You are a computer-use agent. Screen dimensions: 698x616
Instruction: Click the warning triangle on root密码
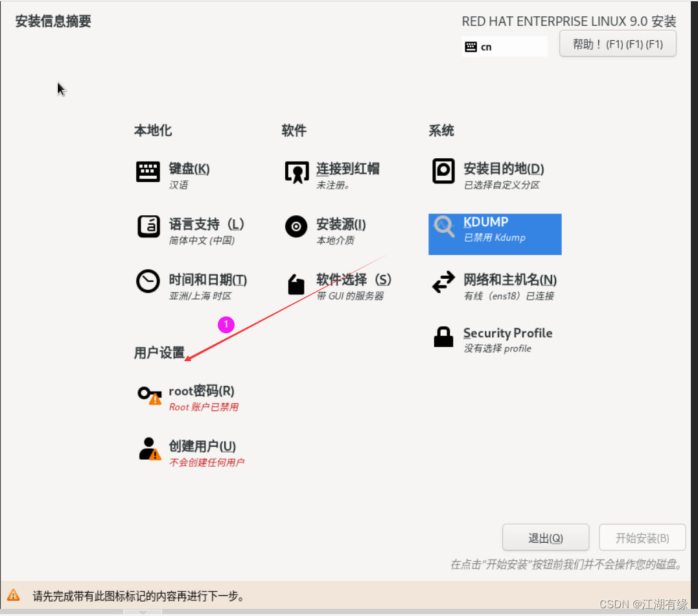click(x=156, y=401)
